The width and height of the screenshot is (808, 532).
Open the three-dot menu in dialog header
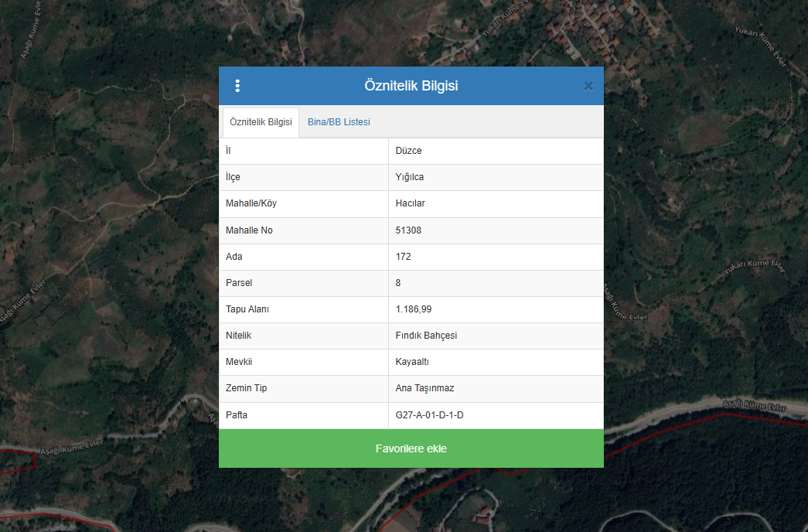237,86
